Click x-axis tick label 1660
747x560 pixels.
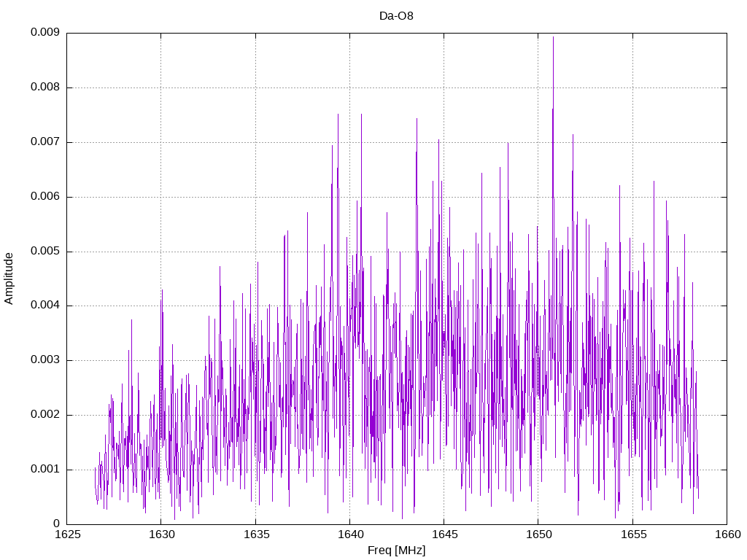pos(727,534)
